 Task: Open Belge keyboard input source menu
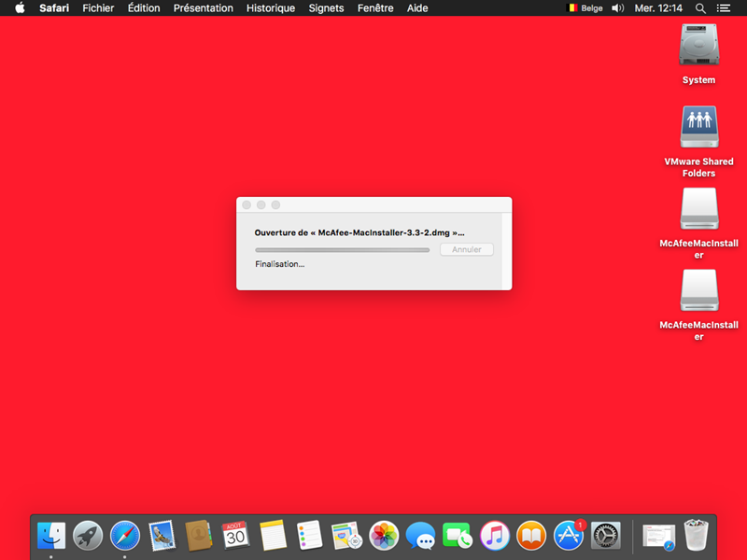click(585, 8)
